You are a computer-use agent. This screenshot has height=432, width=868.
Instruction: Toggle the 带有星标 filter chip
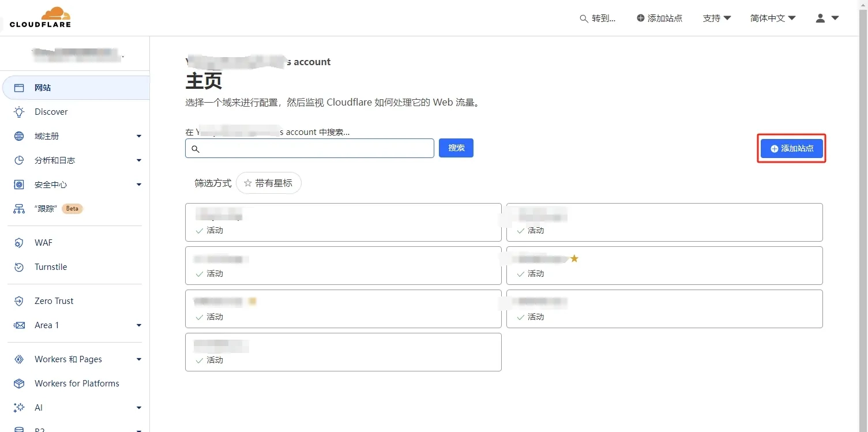tap(268, 183)
